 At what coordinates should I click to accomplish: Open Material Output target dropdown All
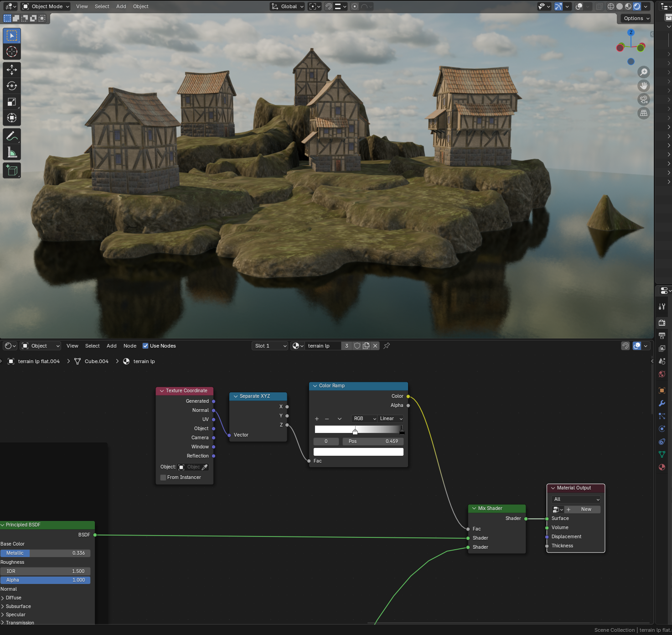tap(576, 500)
